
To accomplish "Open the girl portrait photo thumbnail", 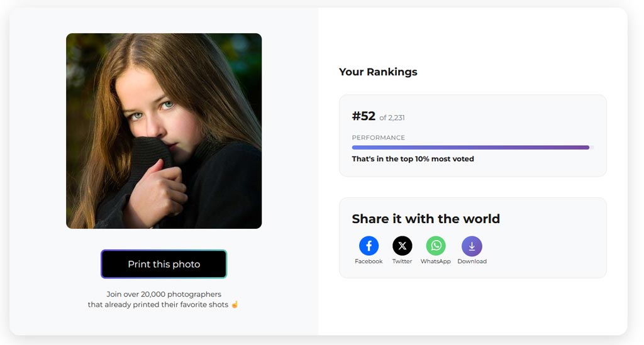I will (x=164, y=131).
